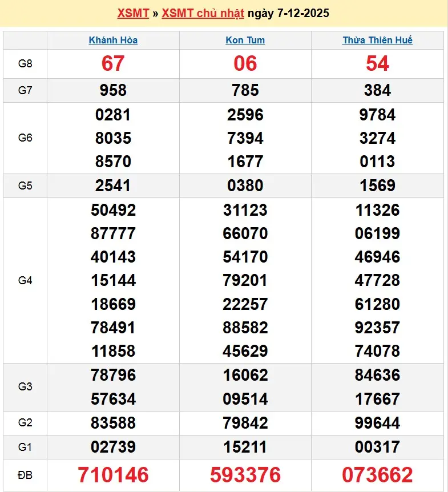Click Kon Tum G7 number 785
448x492 pixels.
pos(245,90)
